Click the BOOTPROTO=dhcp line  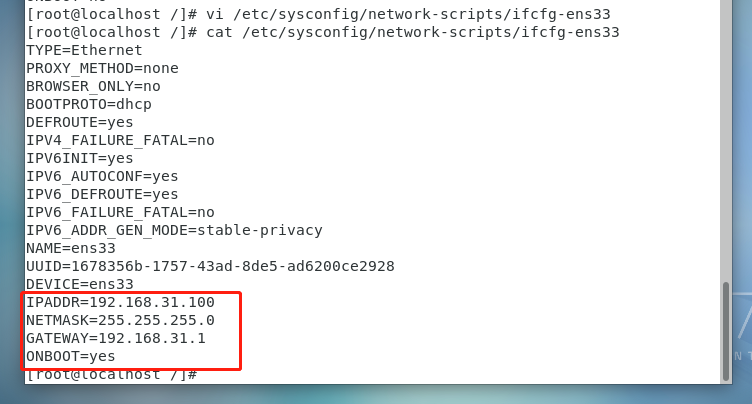89,104
